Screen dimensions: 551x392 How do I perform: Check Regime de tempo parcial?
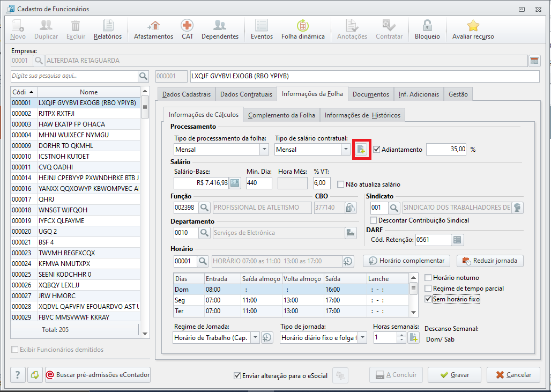(428, 289)
